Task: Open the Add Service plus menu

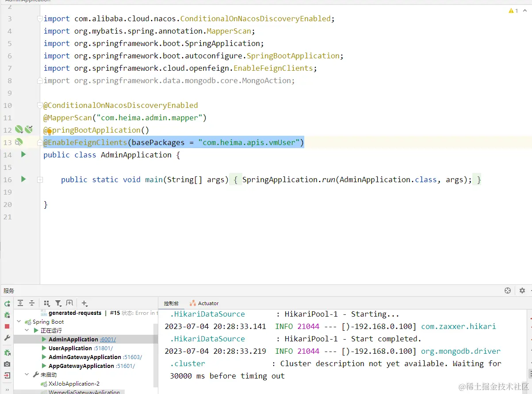Action: 84,303
